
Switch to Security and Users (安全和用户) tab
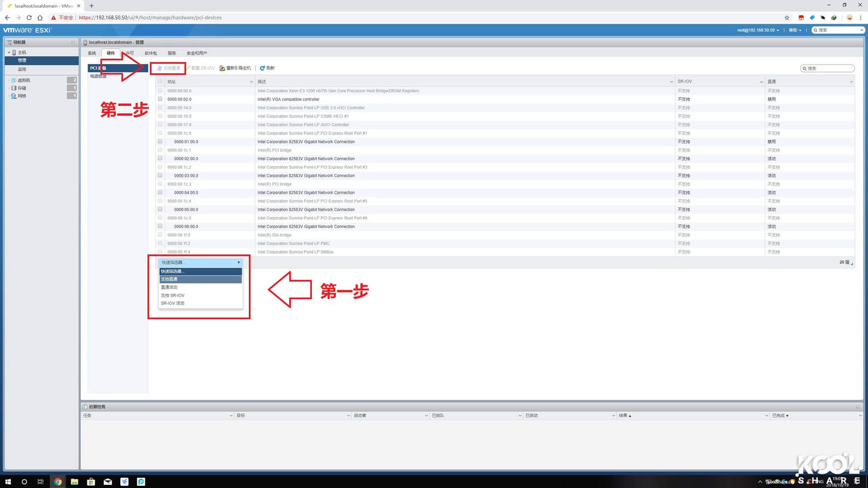tap(197, 53)
